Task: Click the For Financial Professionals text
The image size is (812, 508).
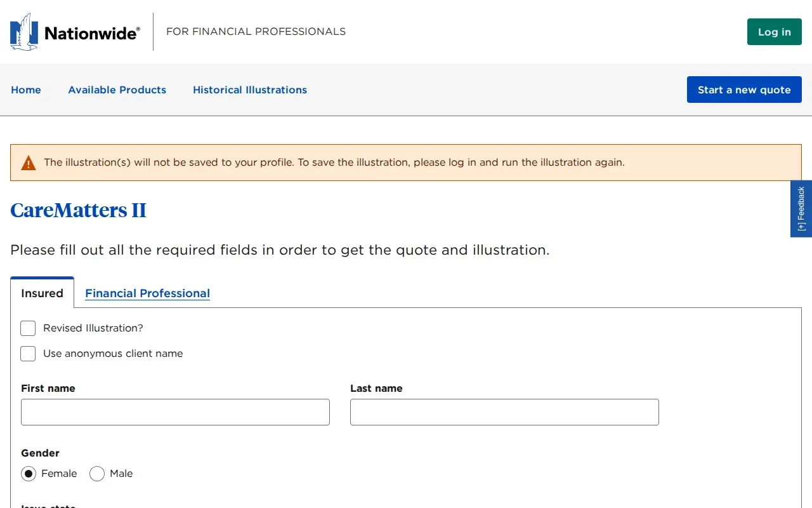Action: (256, 32)
